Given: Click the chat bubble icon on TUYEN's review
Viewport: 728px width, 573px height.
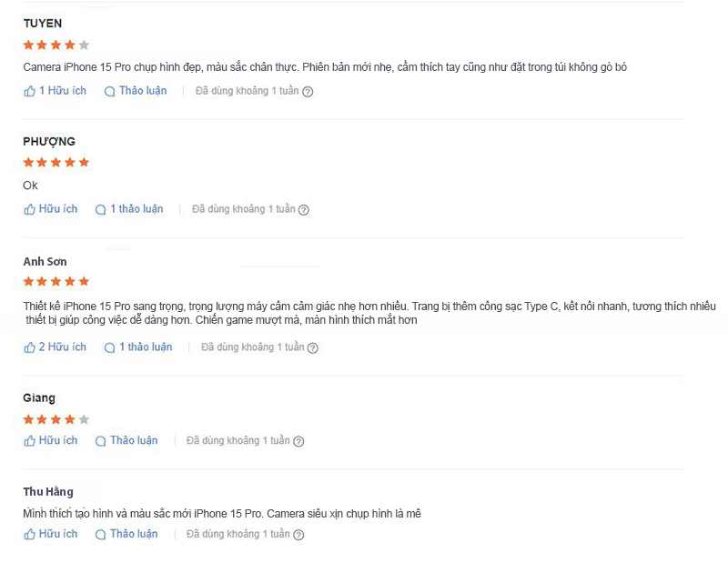Looking at the screenshot, I should coord(109,91).
